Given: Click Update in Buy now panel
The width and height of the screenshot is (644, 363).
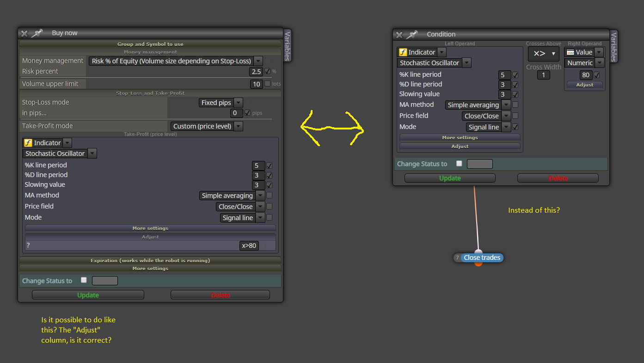Looking at the screenshot, I should click(x=88, y=295).
